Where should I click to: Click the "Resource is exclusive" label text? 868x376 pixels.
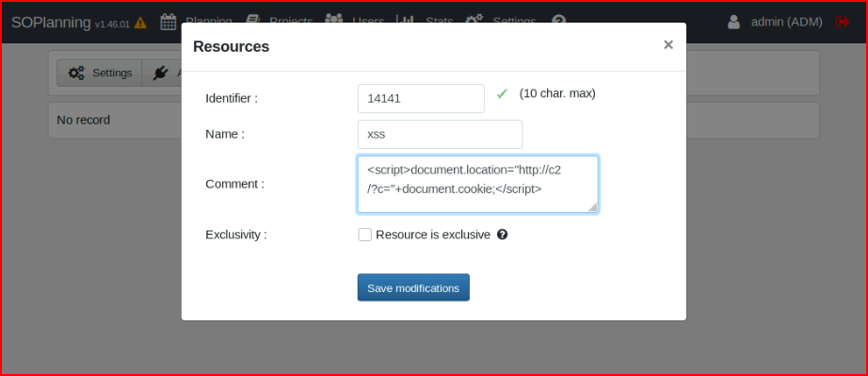click(x=433, y=235)
